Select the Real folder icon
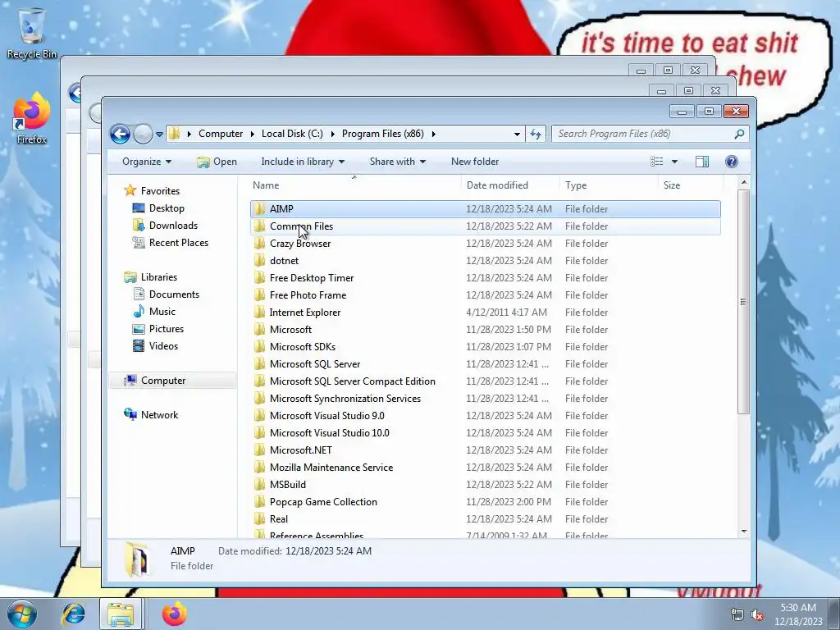 coord(259,519)
